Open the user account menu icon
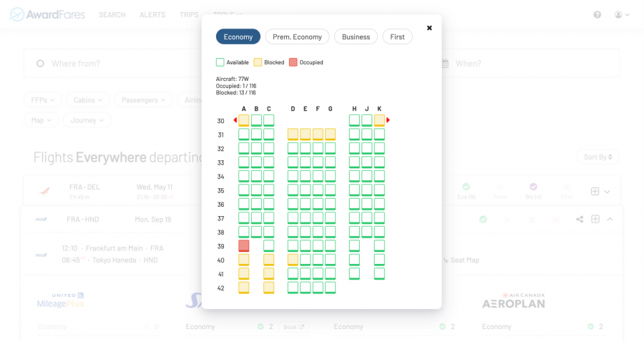Image resolution: width=644 pixels, height=342 pixels. pyautogui.click(x=622, y=14)
